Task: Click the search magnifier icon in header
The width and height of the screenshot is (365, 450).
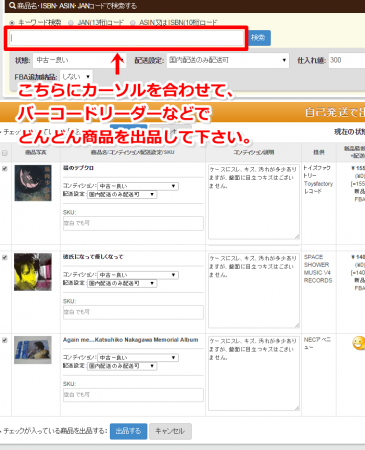Action: (12, 6)
